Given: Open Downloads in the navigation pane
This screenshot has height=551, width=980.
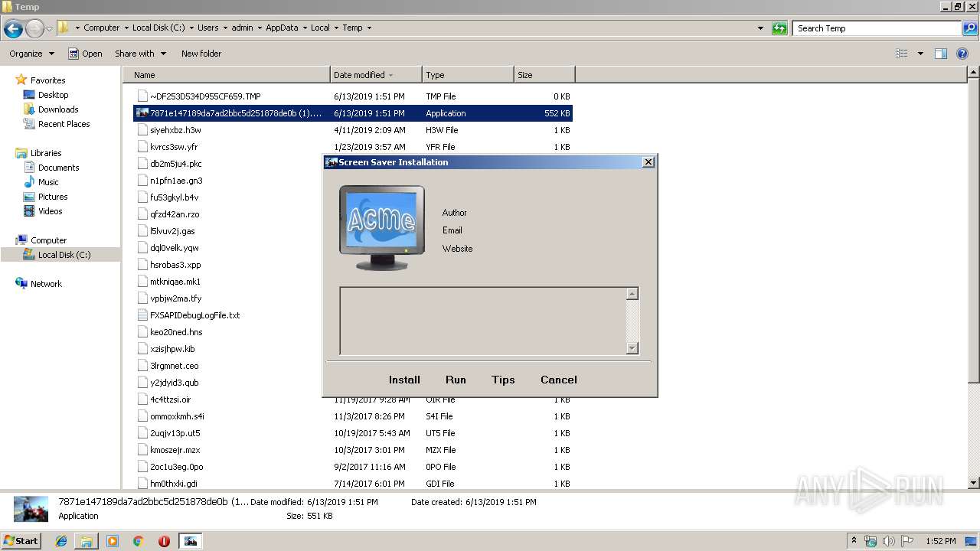Looking at the screenshot, I should tap(58, 109).
